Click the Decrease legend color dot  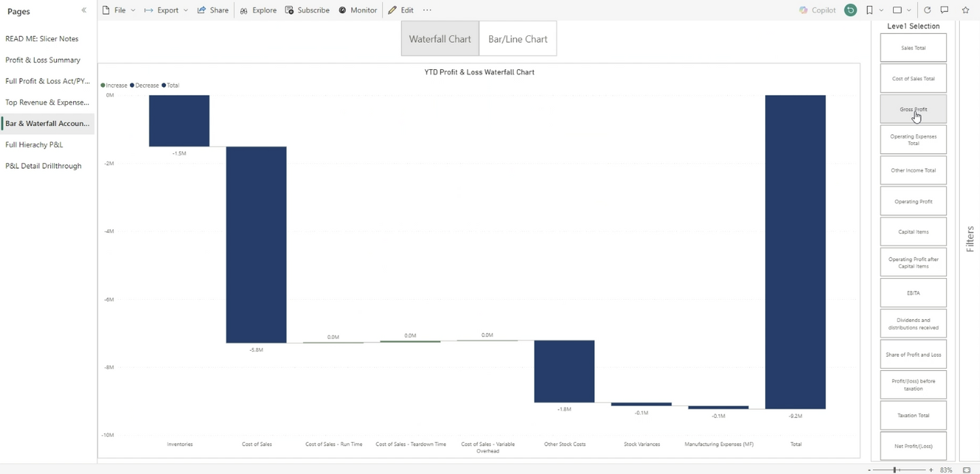tap(132, 85)
